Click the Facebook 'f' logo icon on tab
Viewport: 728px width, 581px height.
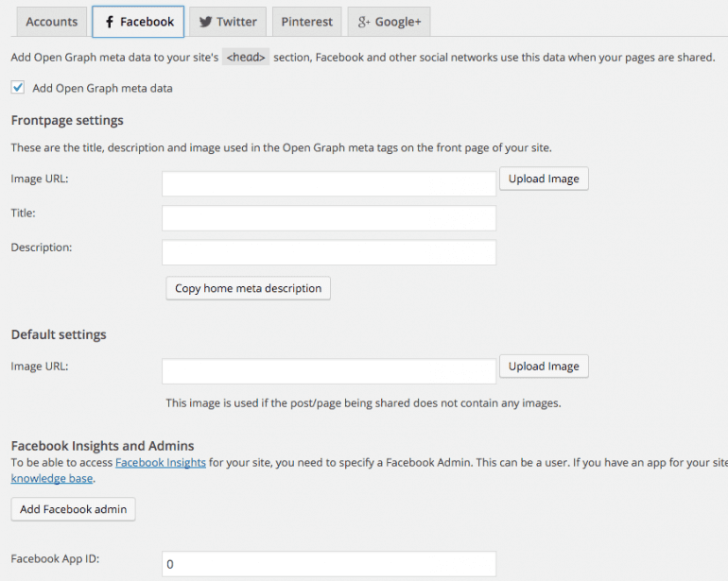[110, 22]
